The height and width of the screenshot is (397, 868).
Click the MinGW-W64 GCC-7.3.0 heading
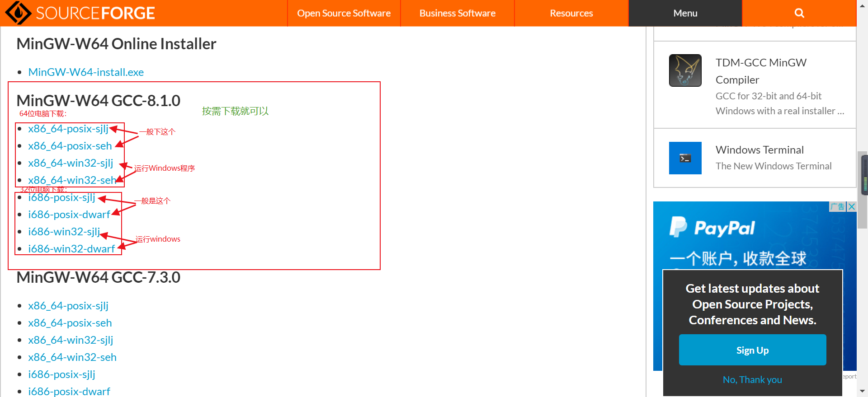(x=98, y=277)
